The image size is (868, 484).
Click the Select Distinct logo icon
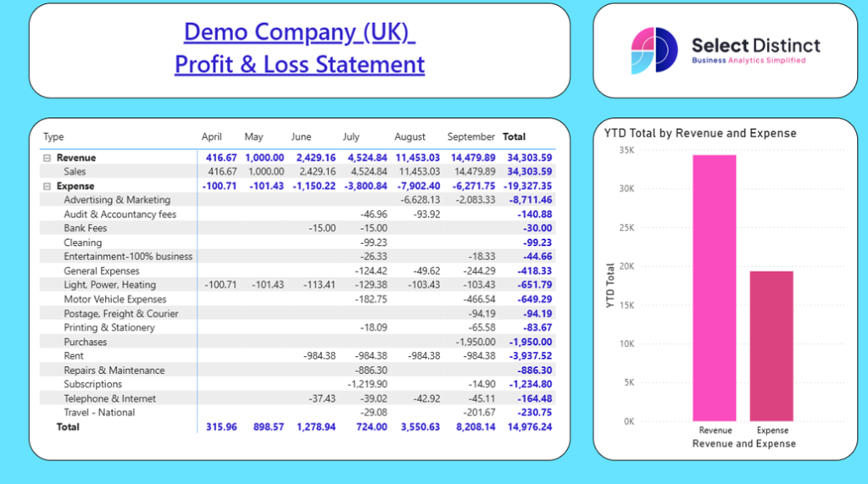coord(654,50)
